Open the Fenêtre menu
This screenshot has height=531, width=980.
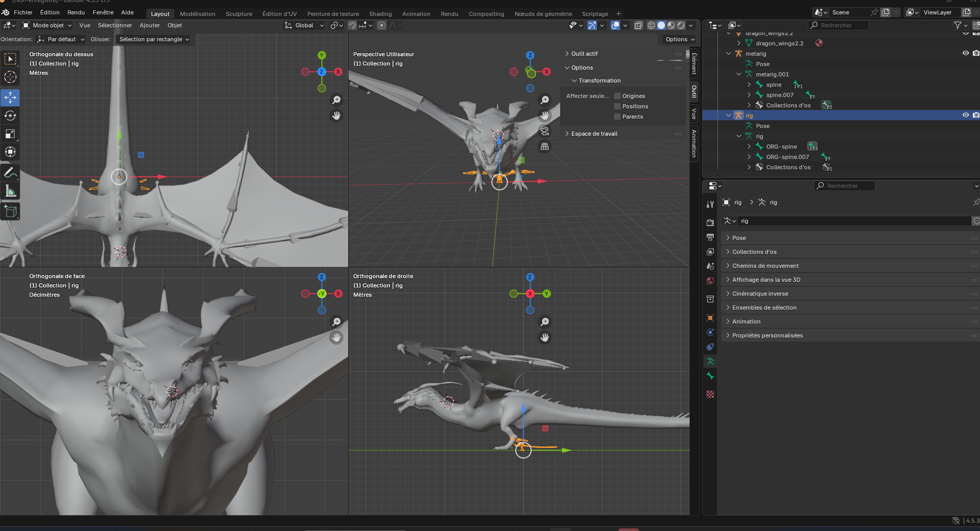[x=103, y=12]
